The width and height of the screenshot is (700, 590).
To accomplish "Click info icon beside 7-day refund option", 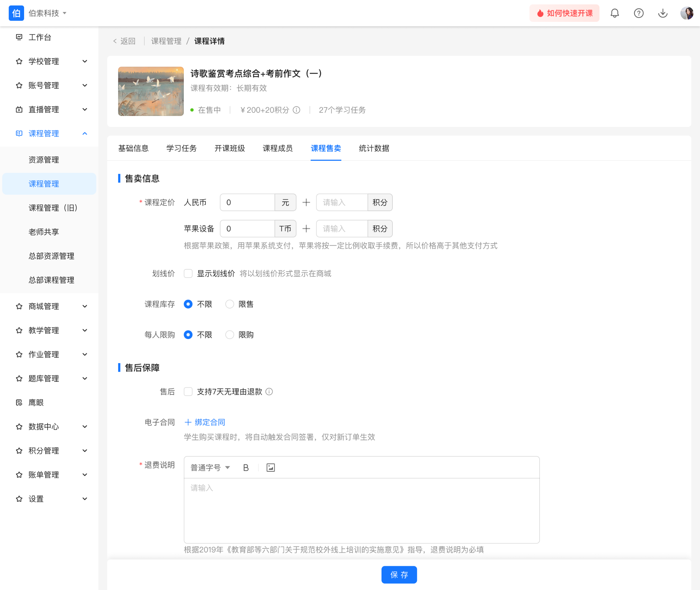I will tap(269, 392).
